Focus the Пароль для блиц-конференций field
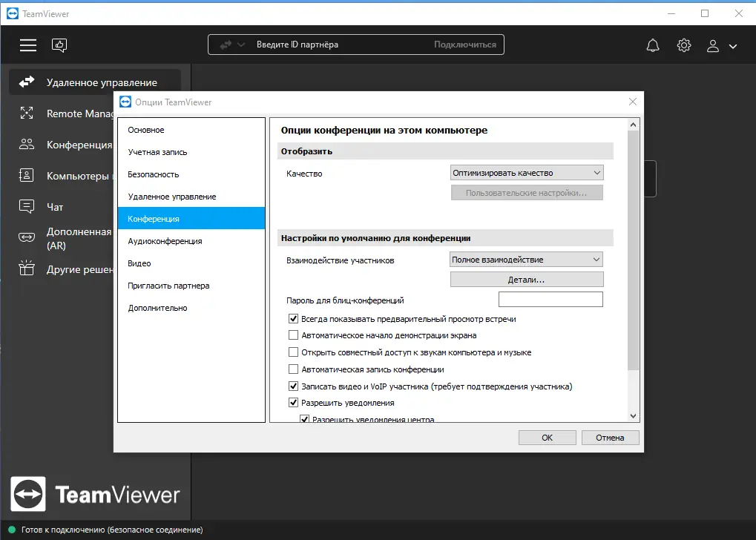The image size is (756, 540). (550, 300)
